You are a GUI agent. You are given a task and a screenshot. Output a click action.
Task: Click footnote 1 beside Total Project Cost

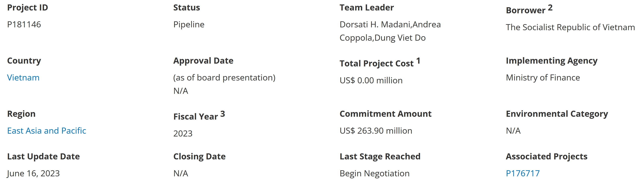coord(418,61)
